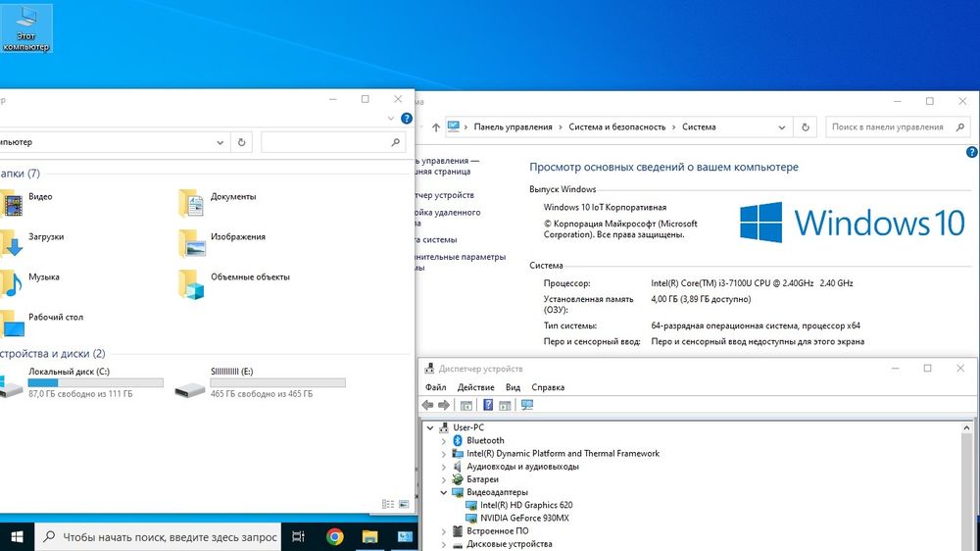Refresh the Explorer window address bar
980x551 pixels.
pos(241,142)
